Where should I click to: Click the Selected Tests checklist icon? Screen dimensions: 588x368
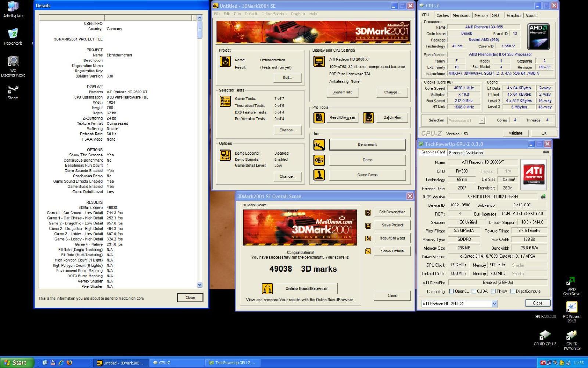click(x=225, y=101)
